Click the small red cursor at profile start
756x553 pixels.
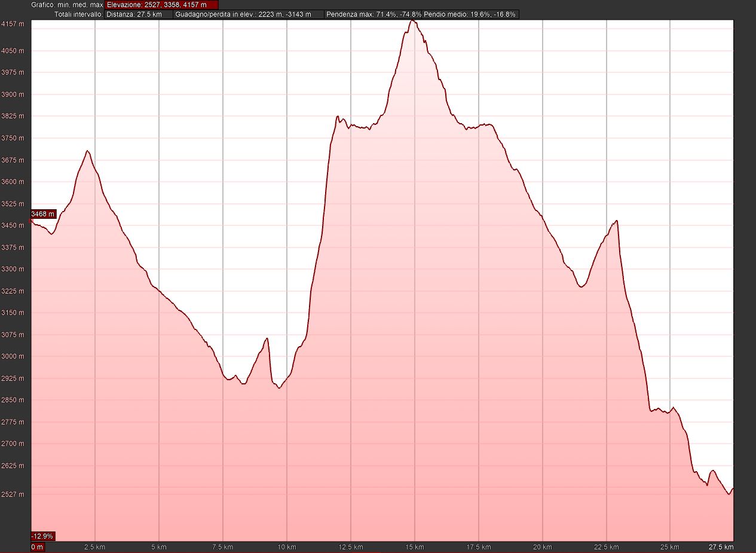tap(31, 221)
